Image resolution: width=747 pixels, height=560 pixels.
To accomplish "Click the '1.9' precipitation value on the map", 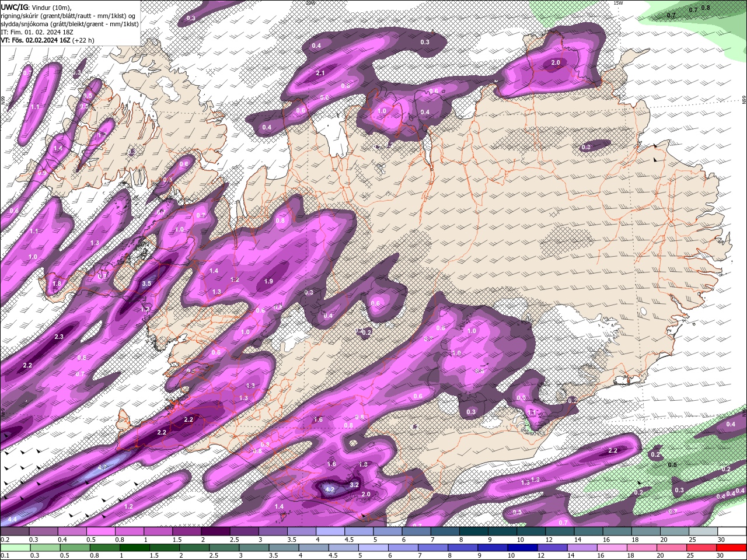I will click(x=268, y=281).
